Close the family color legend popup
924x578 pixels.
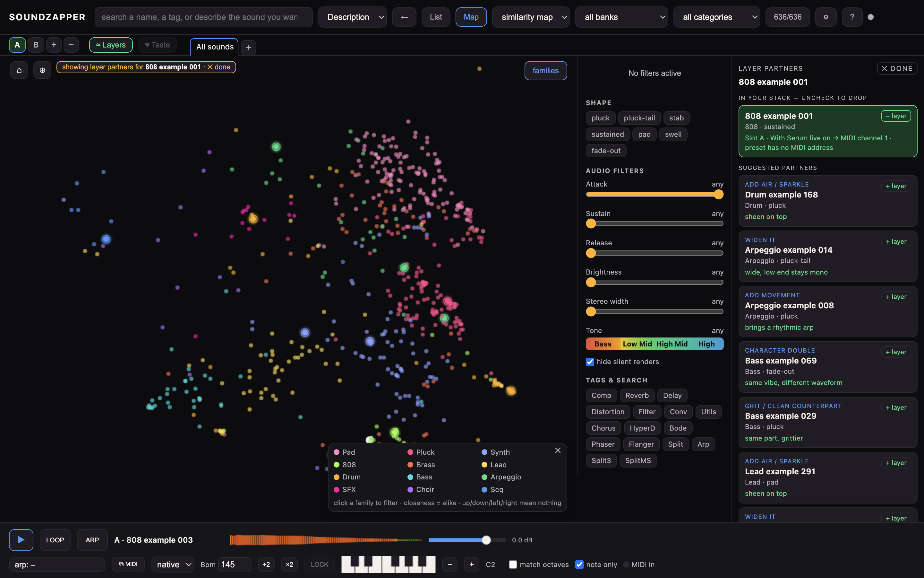(558, 450)
